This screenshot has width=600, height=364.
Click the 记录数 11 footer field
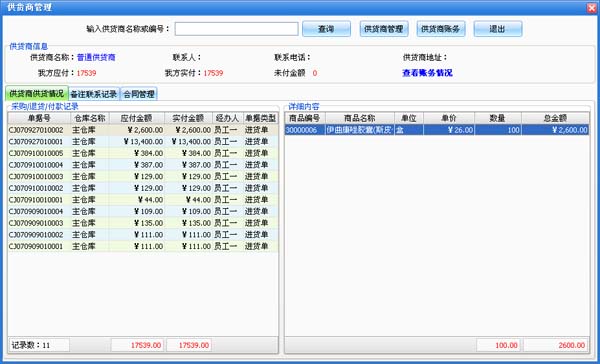39,345
